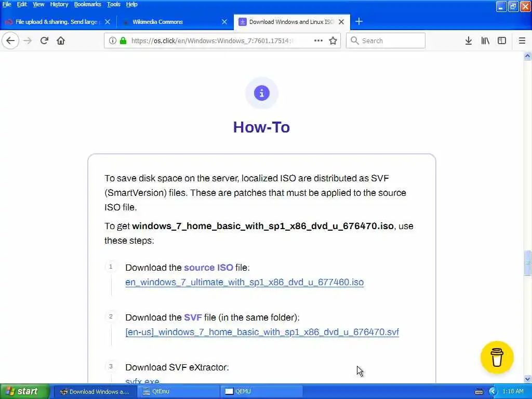
Task: Select the Download Windows and Linux ISO tab
Action: tap(292, 22)
